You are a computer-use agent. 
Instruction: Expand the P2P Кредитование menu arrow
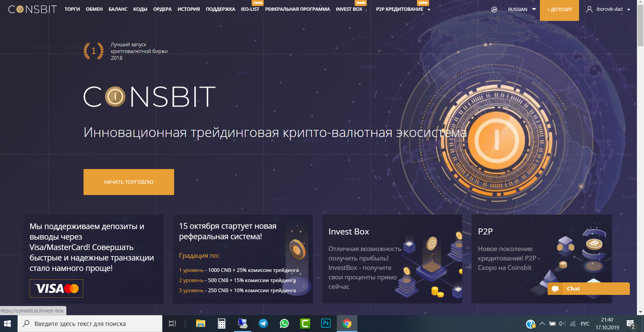pos(429,10)
